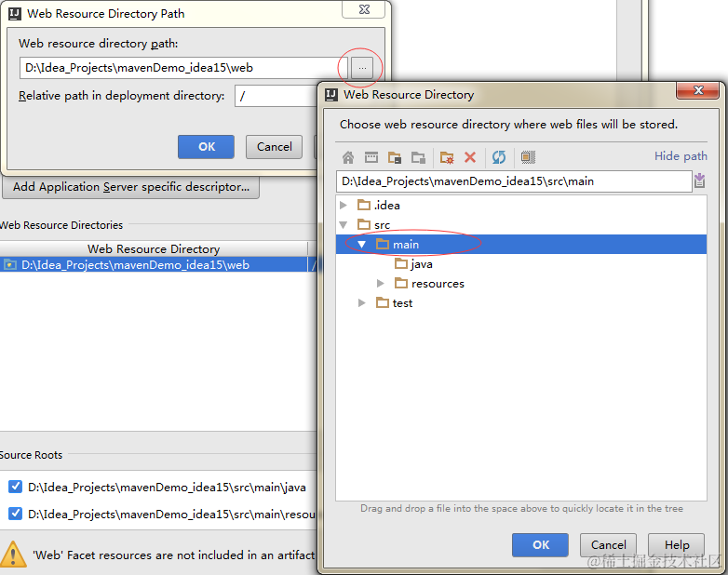Screen dimensions: 728x575
Task: Select the main folder row
Action: click(x=521, y=244)
